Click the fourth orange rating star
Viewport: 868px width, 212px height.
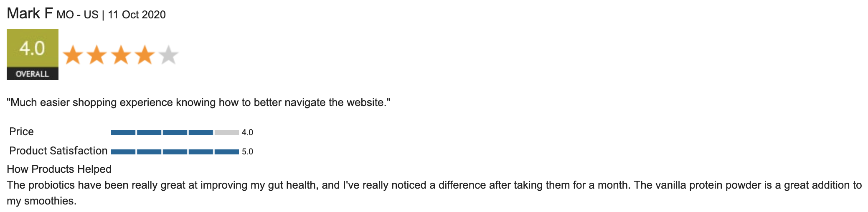[145, 55]
